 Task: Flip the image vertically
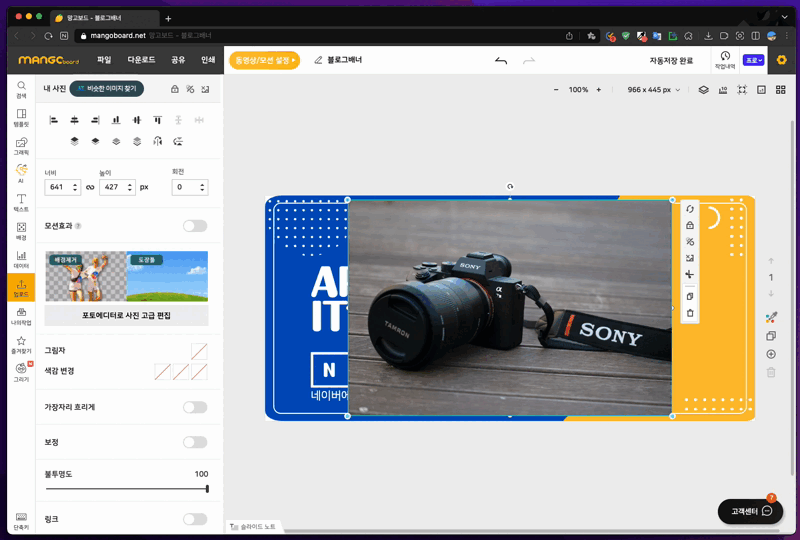click(x=178, y=141)
